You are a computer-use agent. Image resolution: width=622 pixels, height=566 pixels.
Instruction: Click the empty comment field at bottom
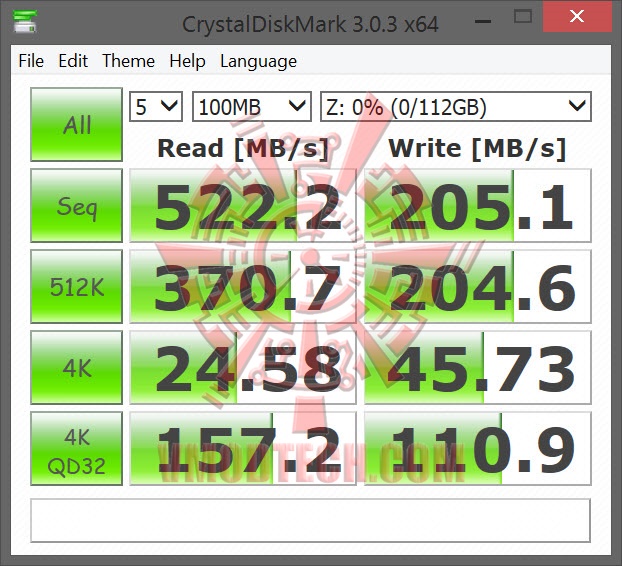311,521
